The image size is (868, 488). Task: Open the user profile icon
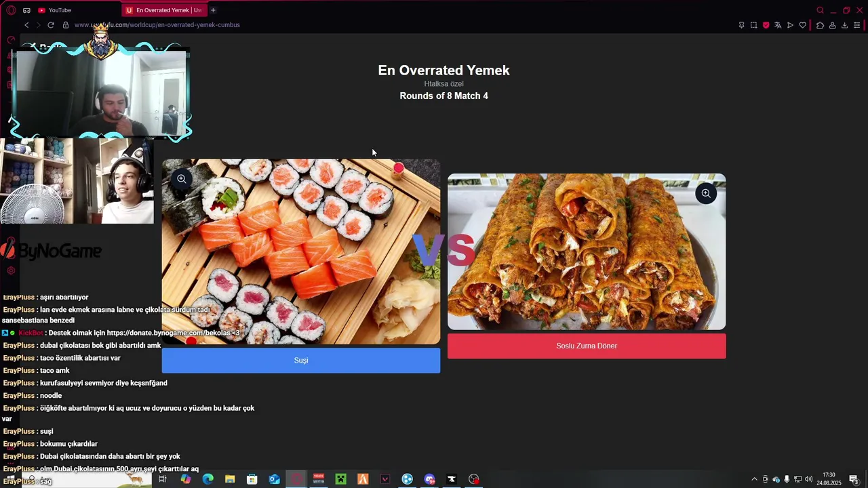(x=832, y=25)
